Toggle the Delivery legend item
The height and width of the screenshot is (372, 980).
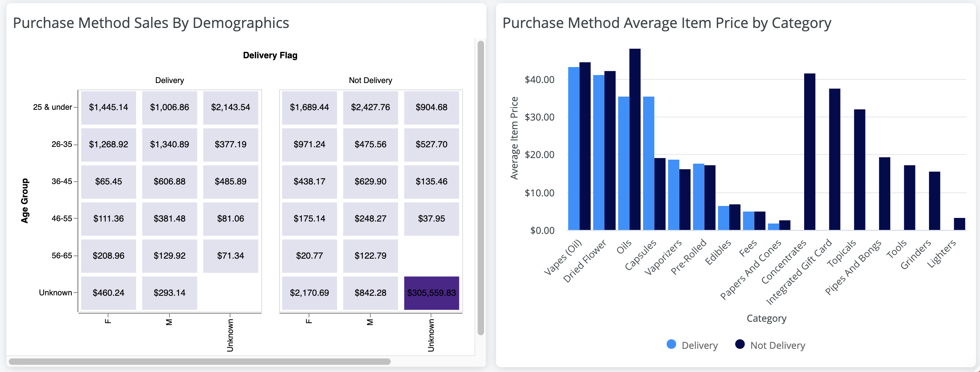[x=699, y=345]
